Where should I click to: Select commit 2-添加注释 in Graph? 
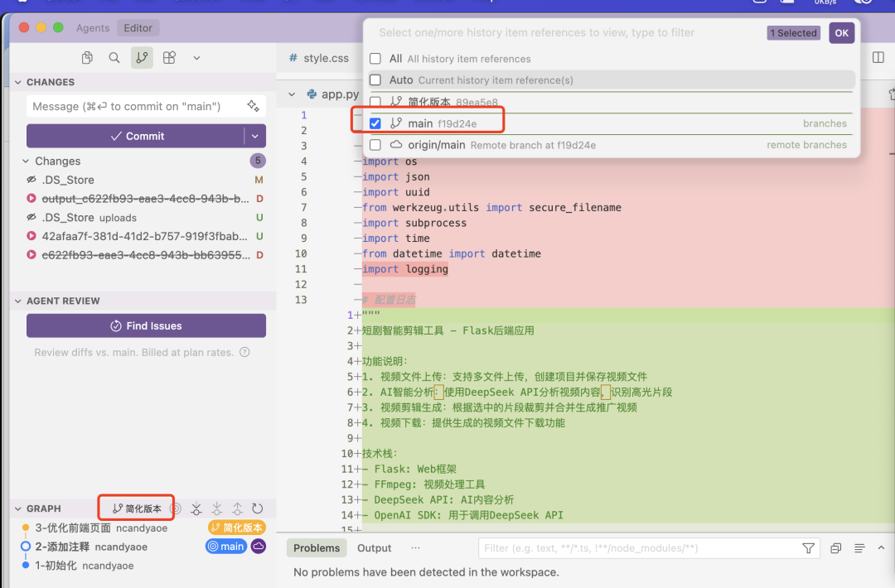pyautogui.click(x=91, y=547)
